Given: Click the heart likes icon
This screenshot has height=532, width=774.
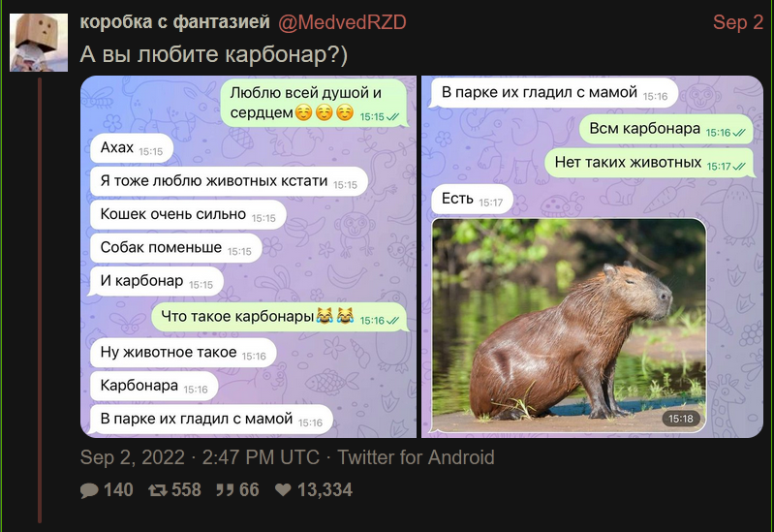Looking at the screenshot, I should coord(283,489).
